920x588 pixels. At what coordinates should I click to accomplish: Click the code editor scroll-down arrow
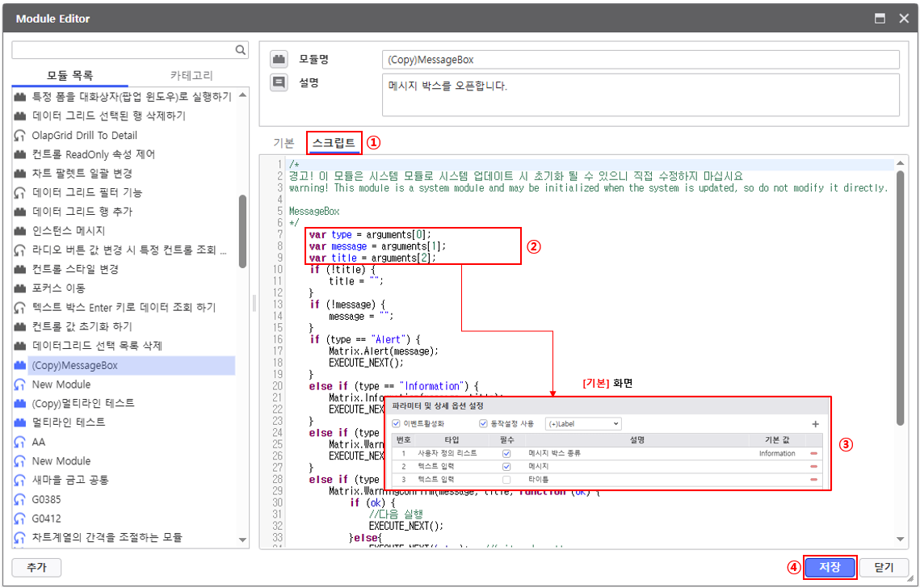coord(901,540)
